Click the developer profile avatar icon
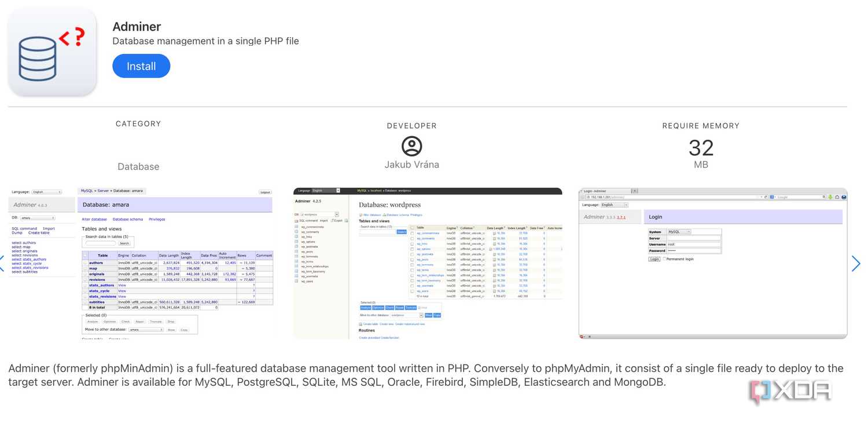The height and width of the screenshot is (442, 868). click(412, 146)
